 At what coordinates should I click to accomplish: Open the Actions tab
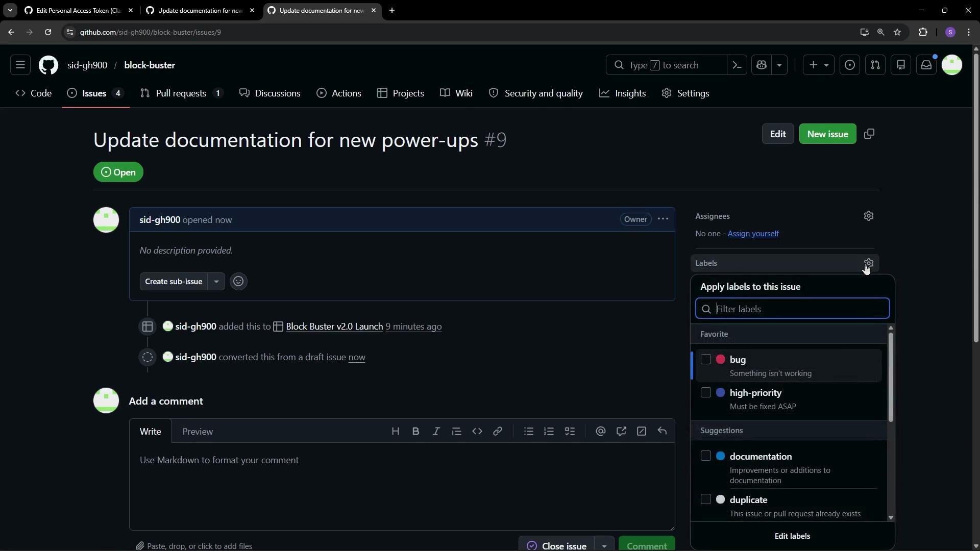click(339, 93)
